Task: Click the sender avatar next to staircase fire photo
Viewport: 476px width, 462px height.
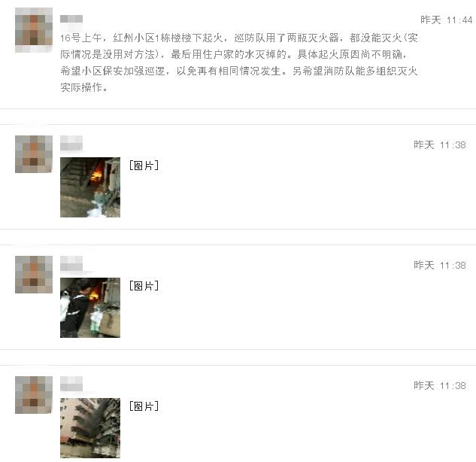Action: (x=34, y=154)
